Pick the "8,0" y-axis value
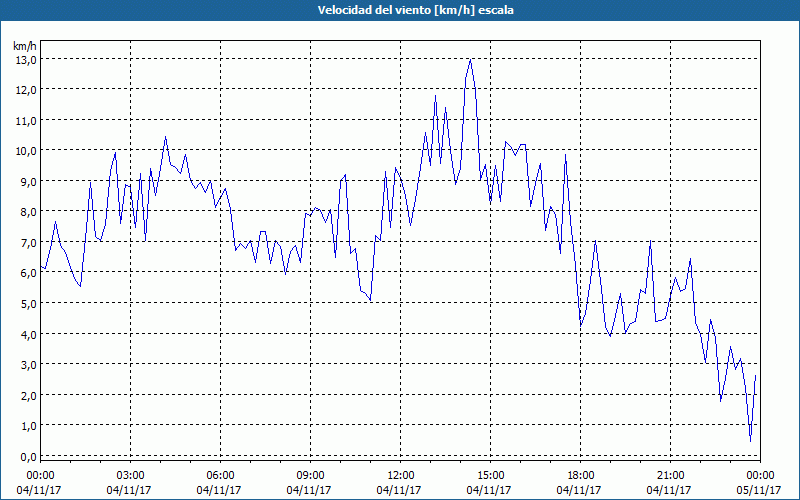Screen dimensions: 800x500 click(28, 212)
